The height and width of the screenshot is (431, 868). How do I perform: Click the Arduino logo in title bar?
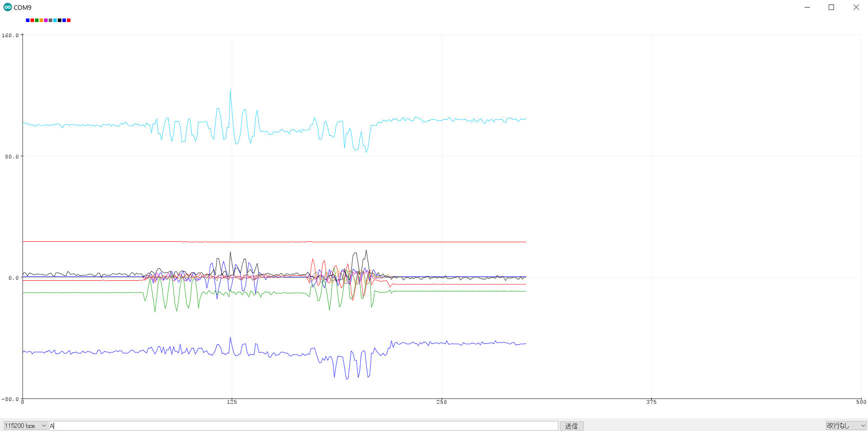8,7
